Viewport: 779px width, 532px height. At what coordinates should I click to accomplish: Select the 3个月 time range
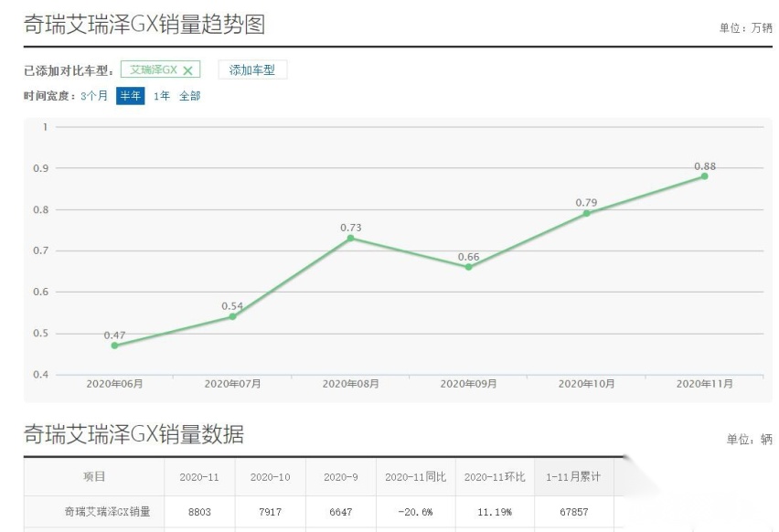coord(94,96)
